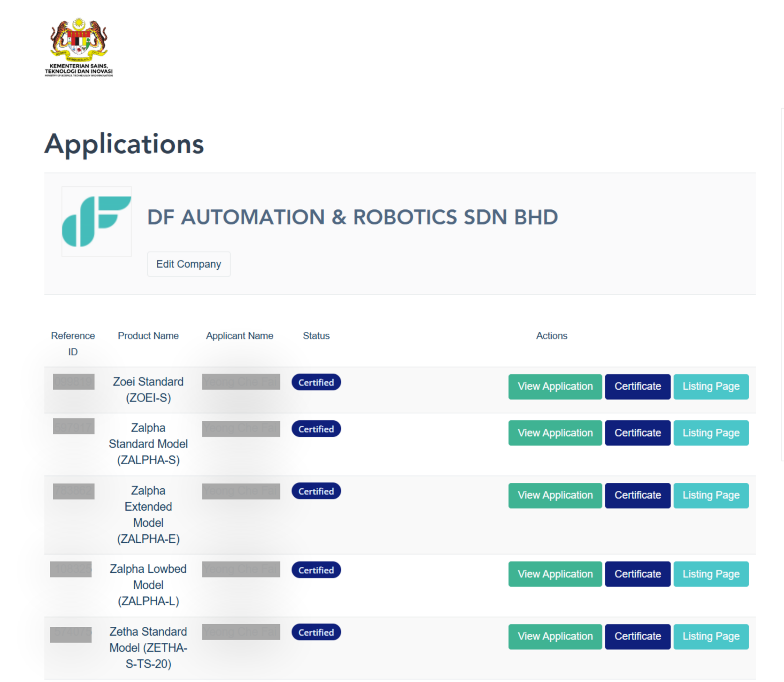The image size is (784, 682).
Task: Go to Listing Page for ZALPHA-S
Action: click(710, 433)
